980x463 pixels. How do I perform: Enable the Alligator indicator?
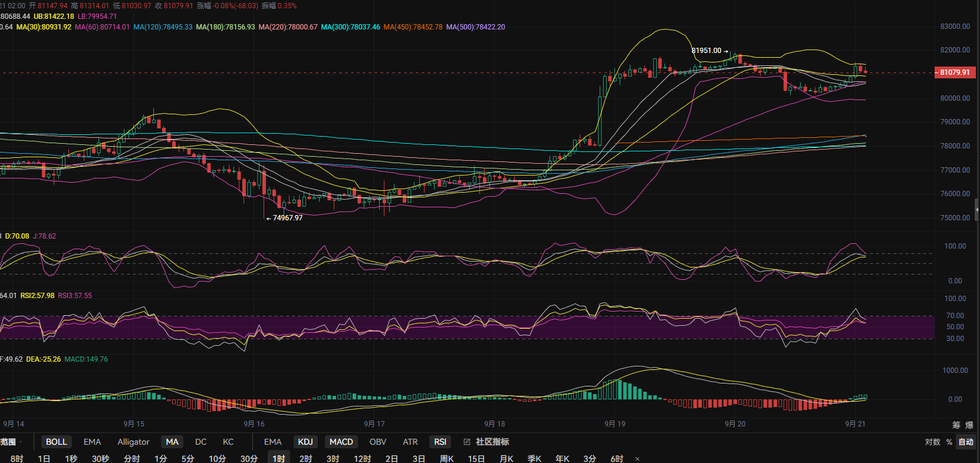[x=133, y=442]
